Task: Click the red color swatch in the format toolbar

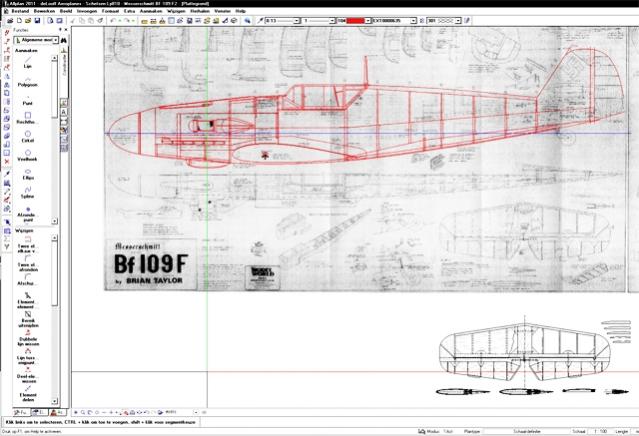Action: (355, 20)
